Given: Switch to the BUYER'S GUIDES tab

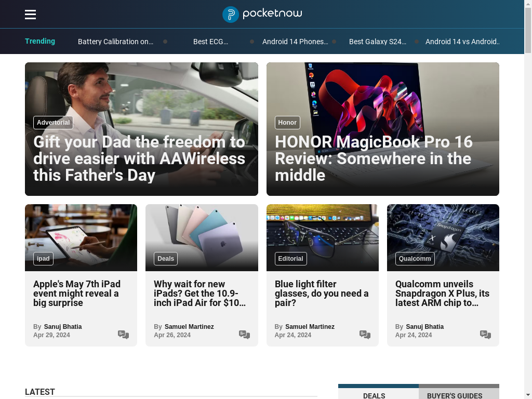Looking at the screenshot, I should tap(459, 392).
